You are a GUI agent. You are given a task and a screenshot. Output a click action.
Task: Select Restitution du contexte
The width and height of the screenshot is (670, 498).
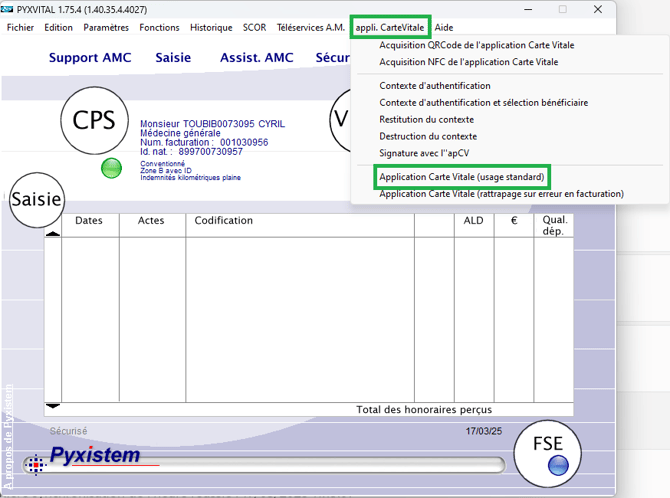[x=426, y=119]
